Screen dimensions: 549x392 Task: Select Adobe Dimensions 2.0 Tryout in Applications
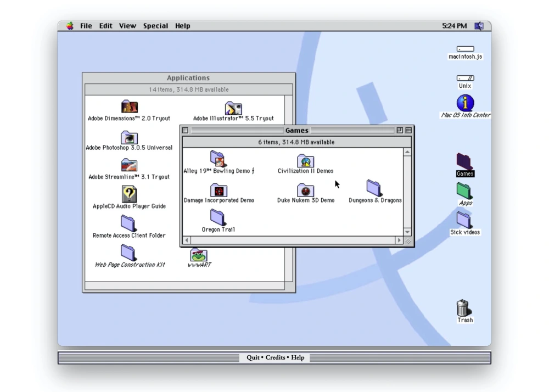tap(129, 107)
